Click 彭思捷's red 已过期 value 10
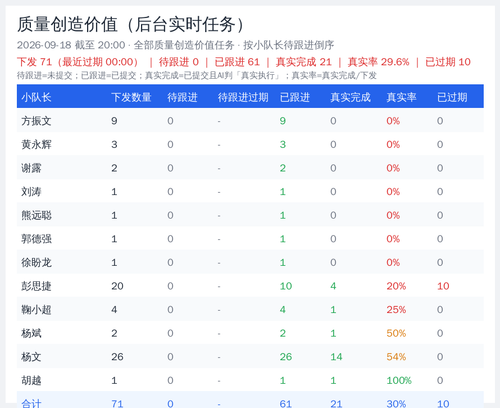Screen dimensions: 500x408 click(x=443, y=286)
